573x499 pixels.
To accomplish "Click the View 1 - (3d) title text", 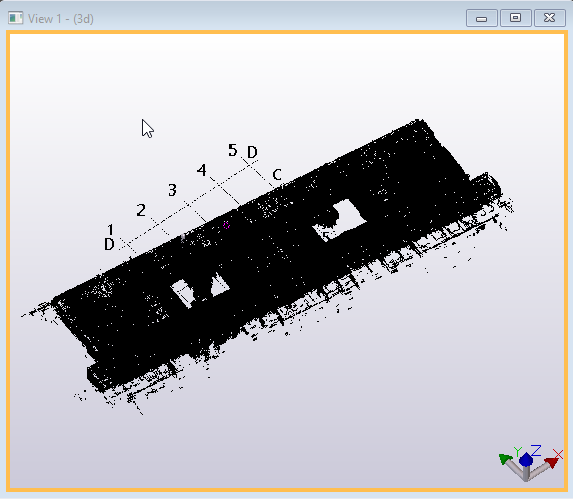I will pos(61,19).
